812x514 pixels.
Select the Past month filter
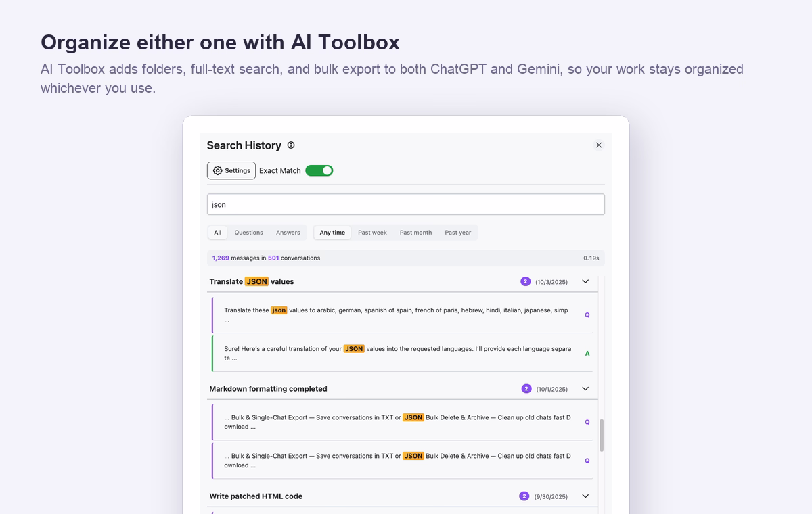tap(415, 233)
